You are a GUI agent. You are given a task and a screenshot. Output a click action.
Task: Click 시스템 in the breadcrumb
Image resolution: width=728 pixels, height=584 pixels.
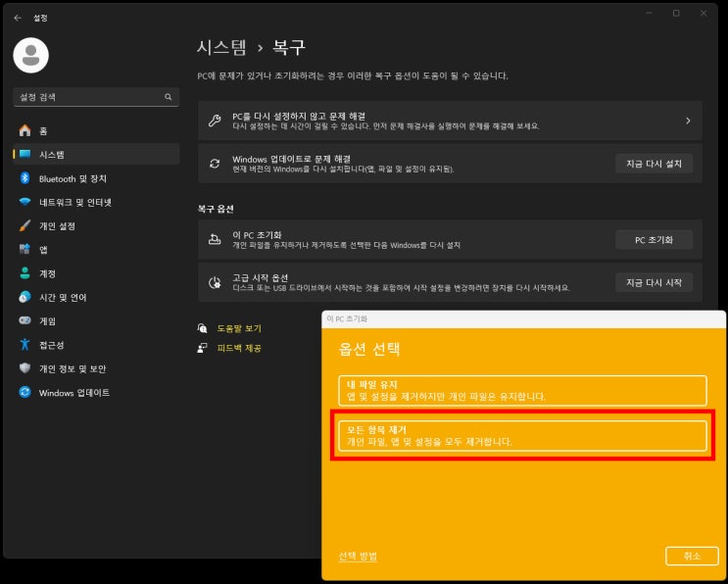(221, 47)
